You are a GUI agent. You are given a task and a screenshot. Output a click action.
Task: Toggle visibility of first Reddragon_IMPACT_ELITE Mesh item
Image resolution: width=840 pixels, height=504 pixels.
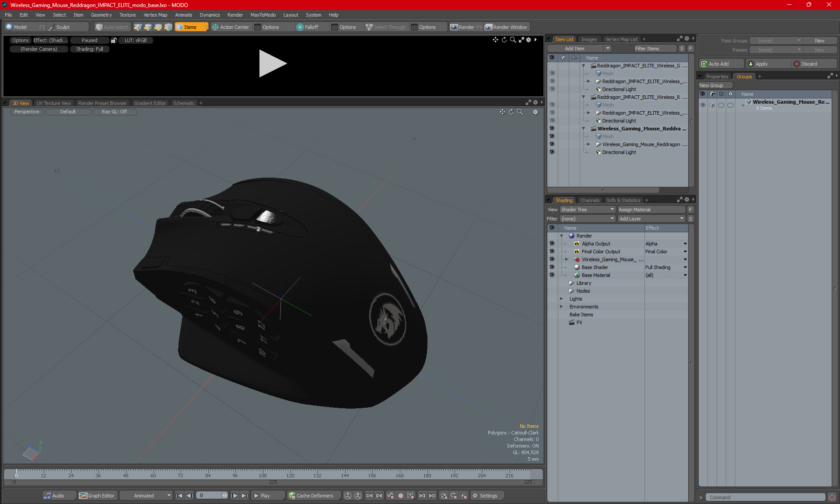click(x=552, y=73)
